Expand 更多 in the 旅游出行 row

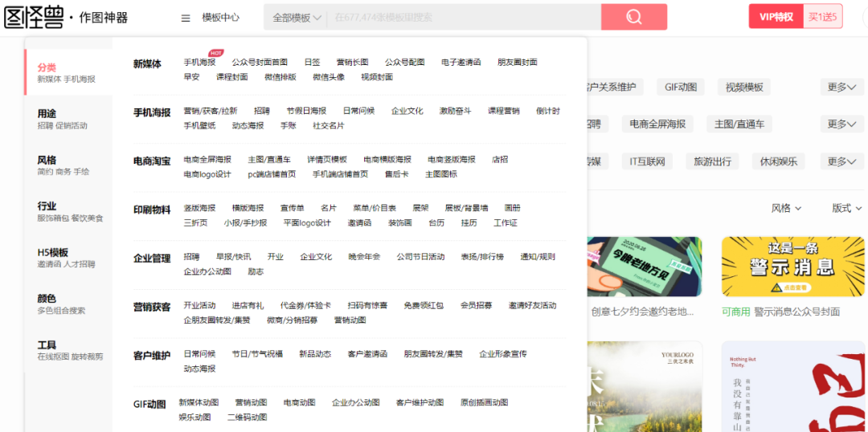pos(842,161)
